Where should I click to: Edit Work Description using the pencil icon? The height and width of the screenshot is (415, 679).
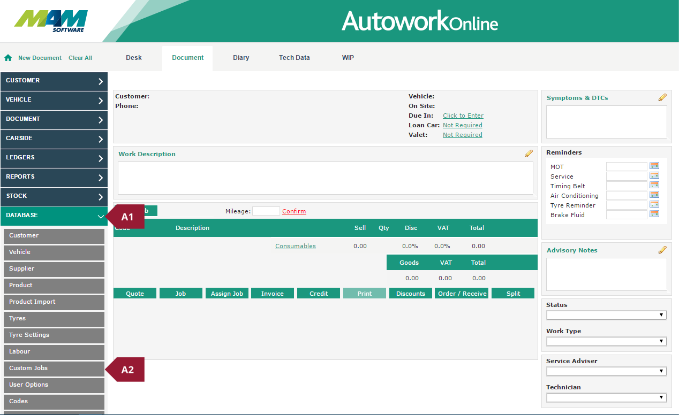point(529,154)
